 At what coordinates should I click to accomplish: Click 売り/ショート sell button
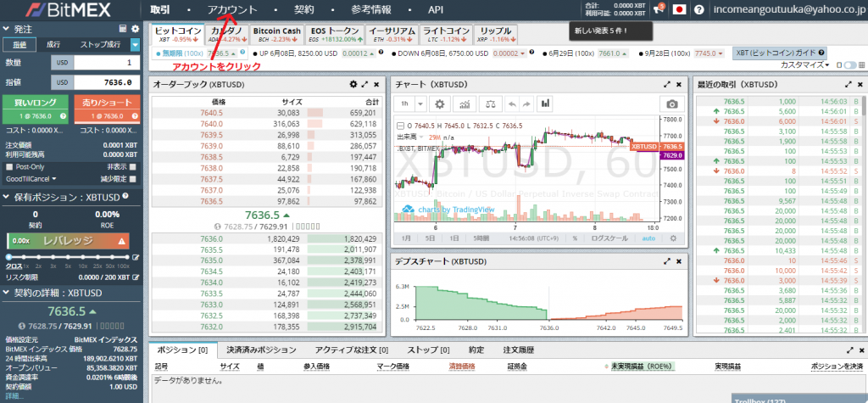(x=107, y=109)
